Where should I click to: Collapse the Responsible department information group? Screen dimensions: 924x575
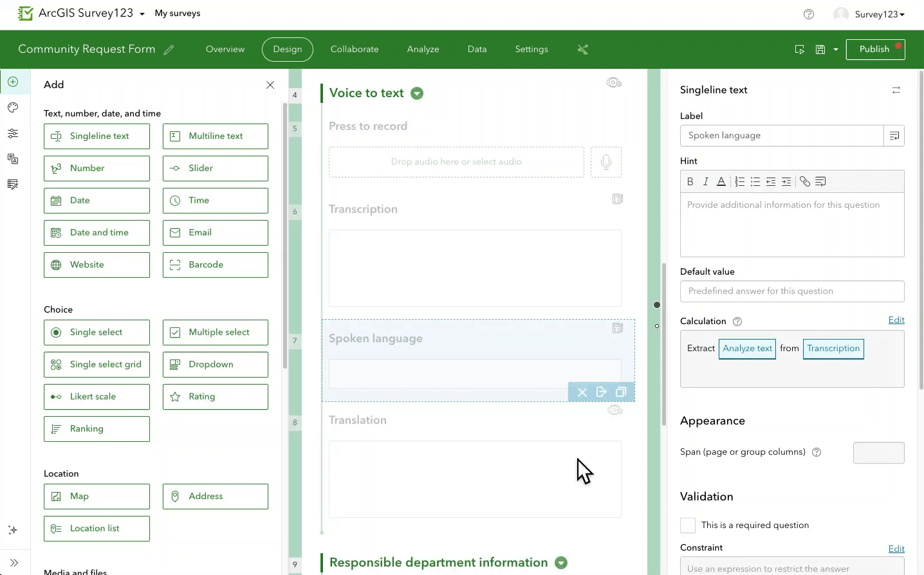pos(560,562)
